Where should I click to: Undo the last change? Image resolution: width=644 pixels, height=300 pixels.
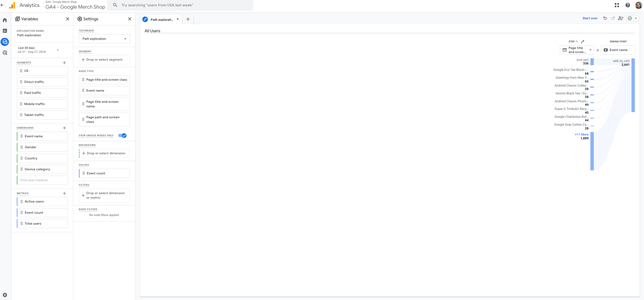click(605, 18)
